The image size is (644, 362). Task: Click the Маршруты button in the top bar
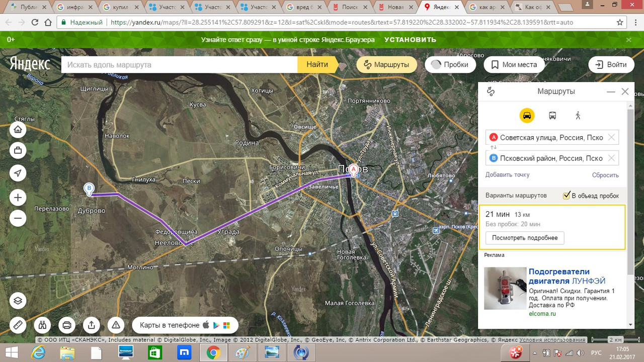coord(386,64)
